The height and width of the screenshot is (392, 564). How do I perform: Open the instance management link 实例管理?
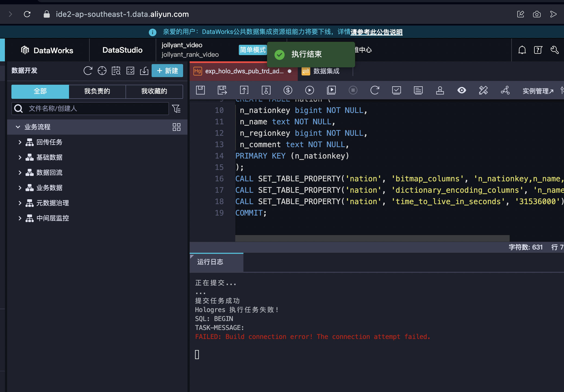pyautogui.click(x=538, y=91)
